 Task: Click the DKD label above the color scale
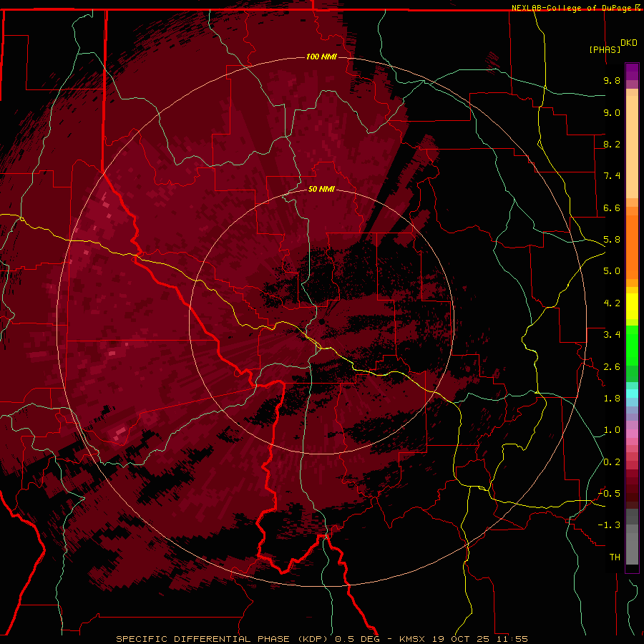629,43
